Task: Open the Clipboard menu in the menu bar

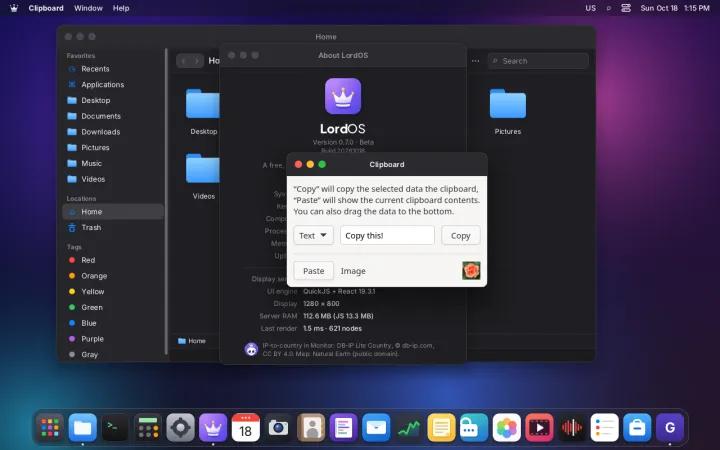Action: click(46, 8)
